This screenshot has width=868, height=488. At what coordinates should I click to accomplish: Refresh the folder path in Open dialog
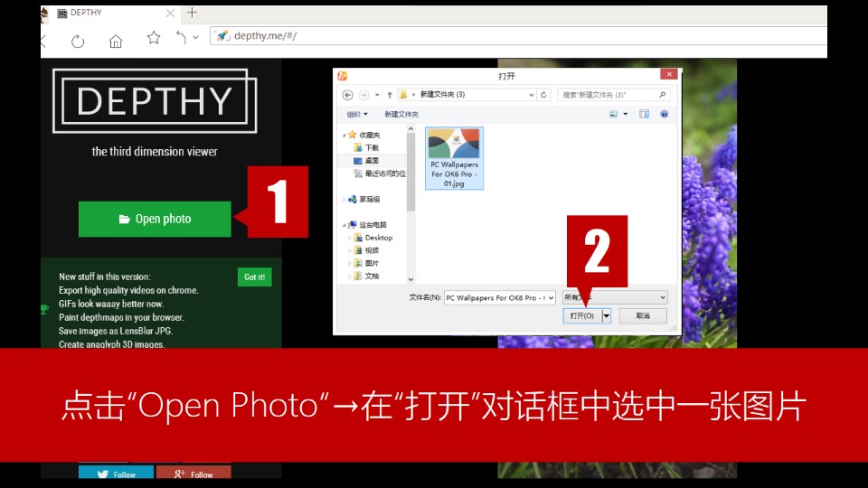coord(543,95)
